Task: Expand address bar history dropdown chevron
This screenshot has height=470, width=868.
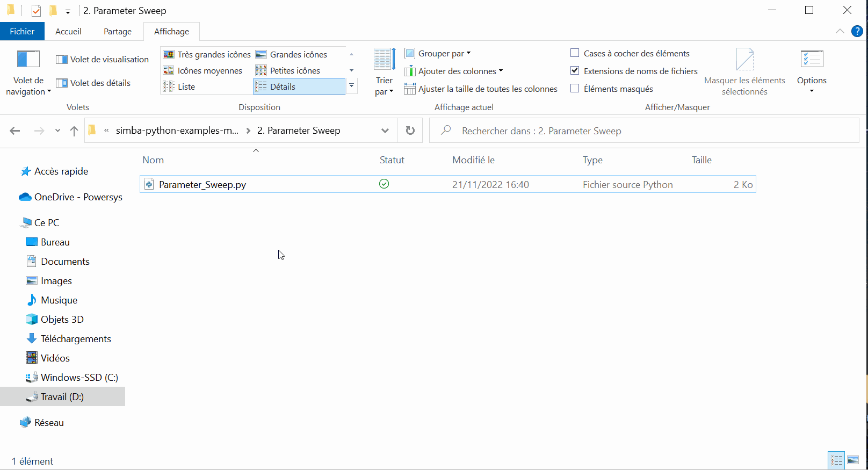Action: tap(385, 131)
